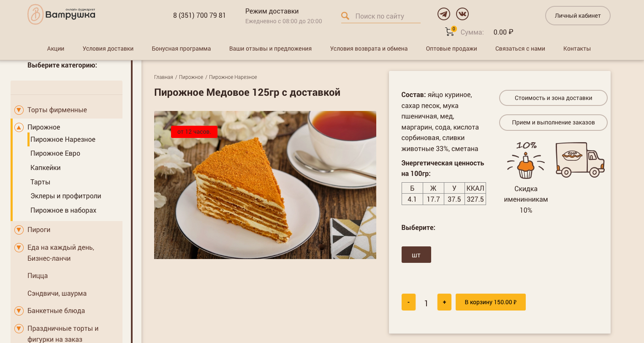The height and width of the screenshot is (343, 644).
Task: Expand the Банкетные блюда category arrow
Action: click(x=19, y=311)
